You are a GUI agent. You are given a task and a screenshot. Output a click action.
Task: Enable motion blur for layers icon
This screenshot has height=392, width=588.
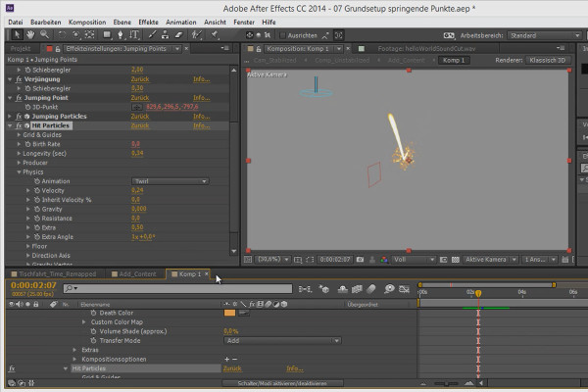370,289
